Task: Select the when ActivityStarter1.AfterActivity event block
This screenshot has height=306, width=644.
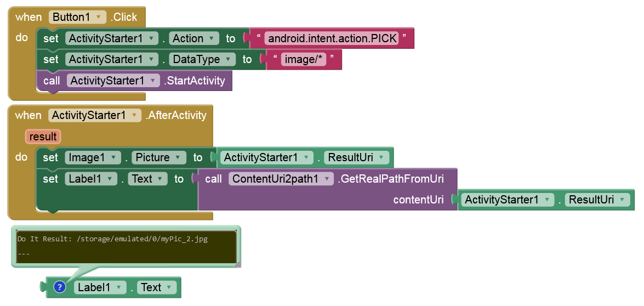Action: (27, 115)
